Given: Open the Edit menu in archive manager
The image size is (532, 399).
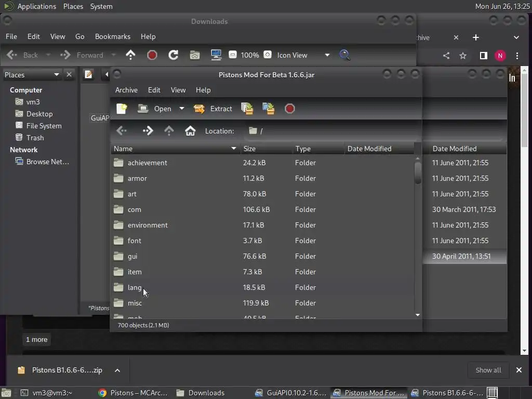Looking at the screenshot, I should pyautogui.click(x=154, y=90).
